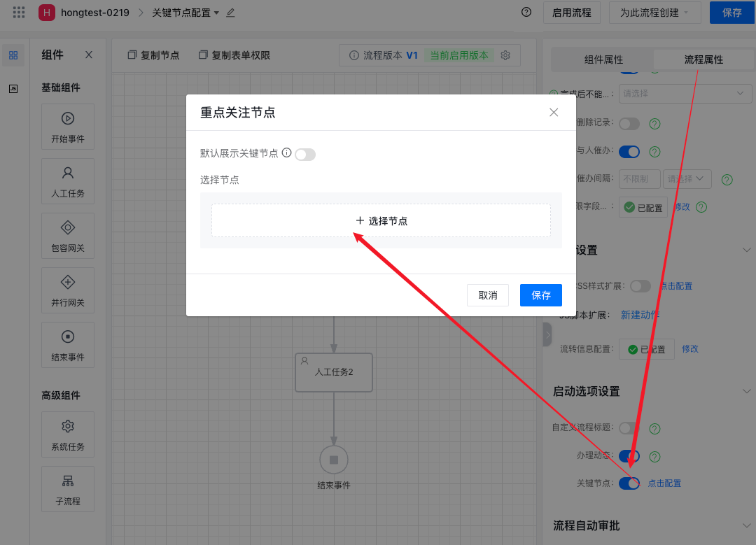Pick the 包容网关 inclusive gateway icon
The width and height of the screenshot is (756, 545).
[x=68, y=227]
